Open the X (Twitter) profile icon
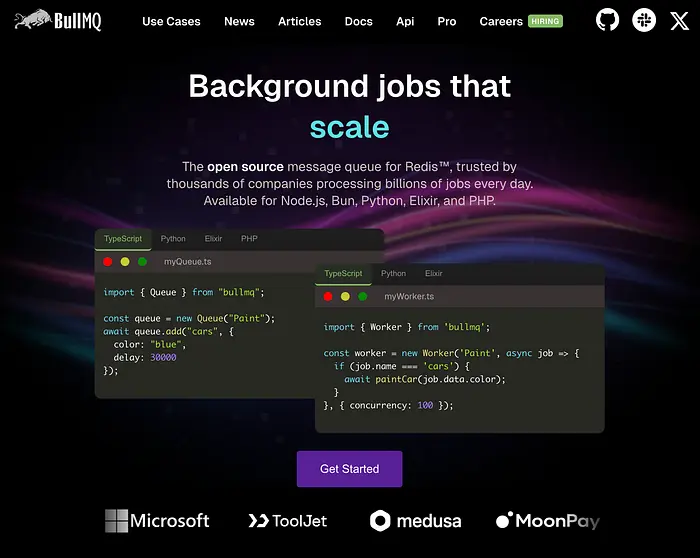Image resolution: width=700 pixels, height=558 pixels. coord(679,21)
